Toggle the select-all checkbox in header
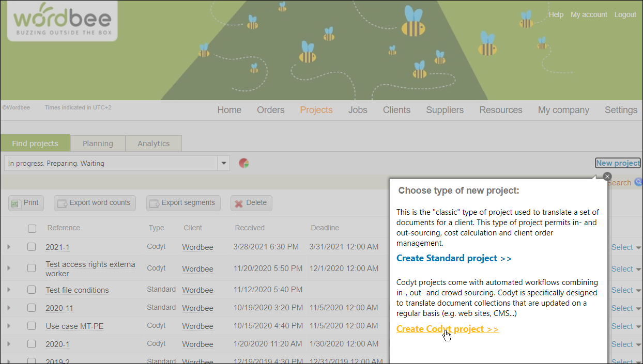643x364 pixels. (32, 228)
